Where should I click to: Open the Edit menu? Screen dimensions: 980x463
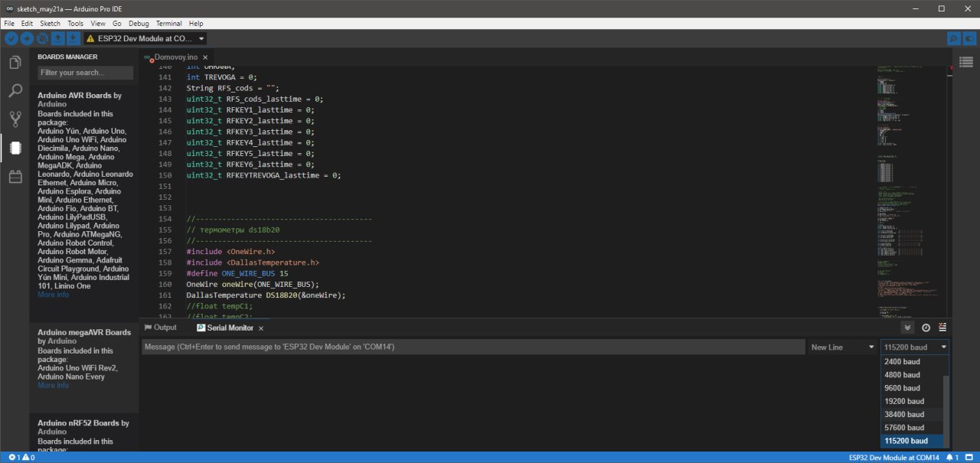point(27,24)
